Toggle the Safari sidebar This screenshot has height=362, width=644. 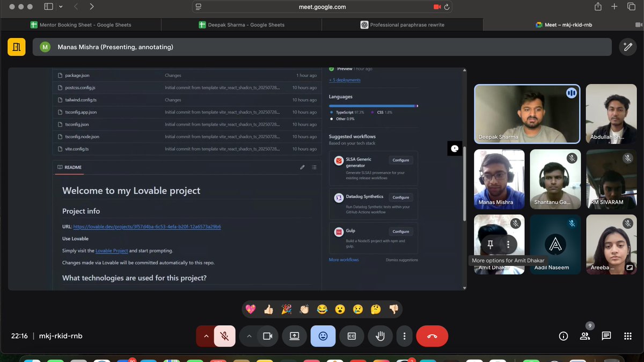point(48,7)
